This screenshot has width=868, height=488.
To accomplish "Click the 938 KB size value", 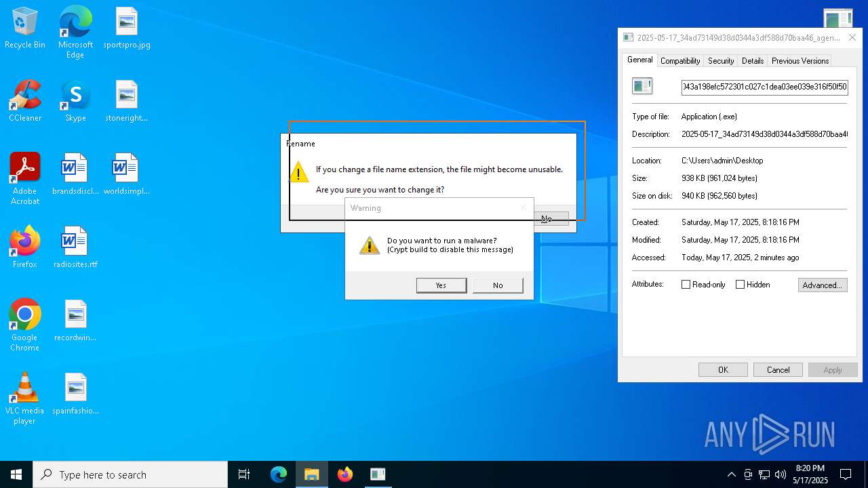I will click(719, 178).
